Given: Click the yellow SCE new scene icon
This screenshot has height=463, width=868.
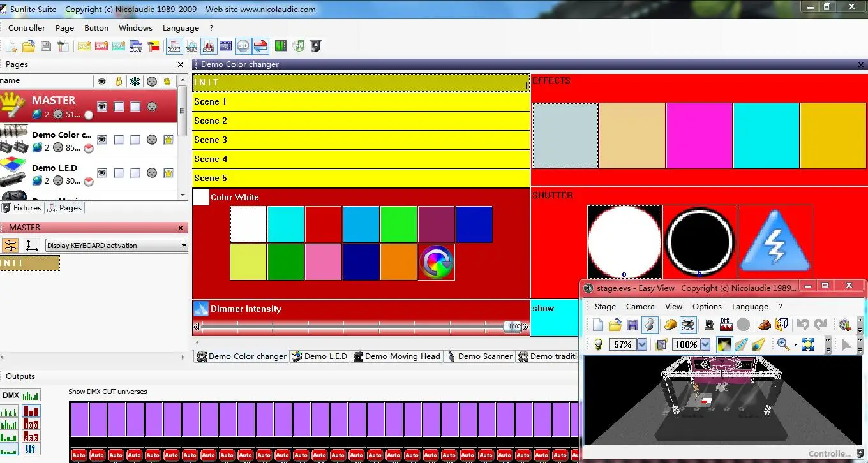Looking at the screenshot, I should click(84, 46).
